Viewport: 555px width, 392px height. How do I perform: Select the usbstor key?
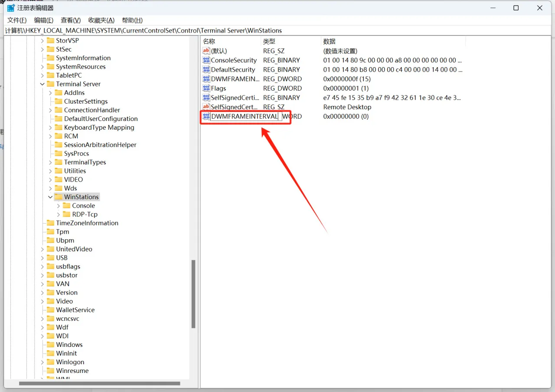(66, 275)
